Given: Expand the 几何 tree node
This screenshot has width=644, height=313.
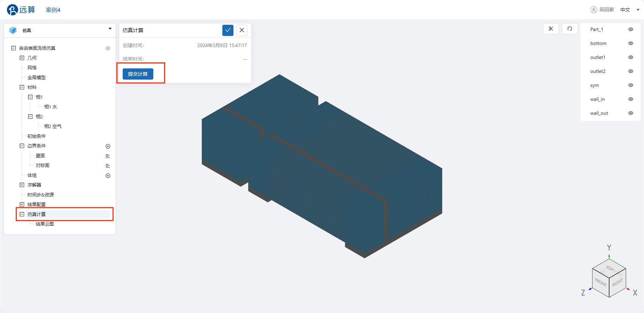Looking at the screenshot, I should (x=22, y=58).
